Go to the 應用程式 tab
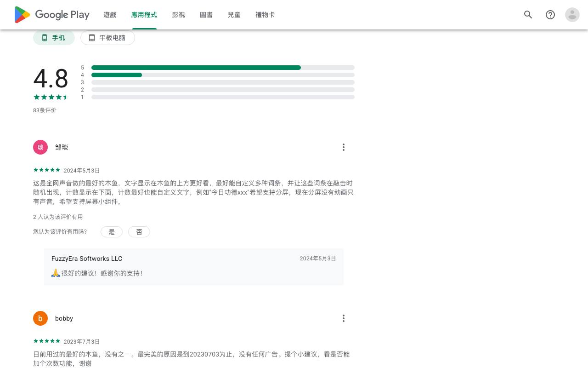 pos(144,15)
